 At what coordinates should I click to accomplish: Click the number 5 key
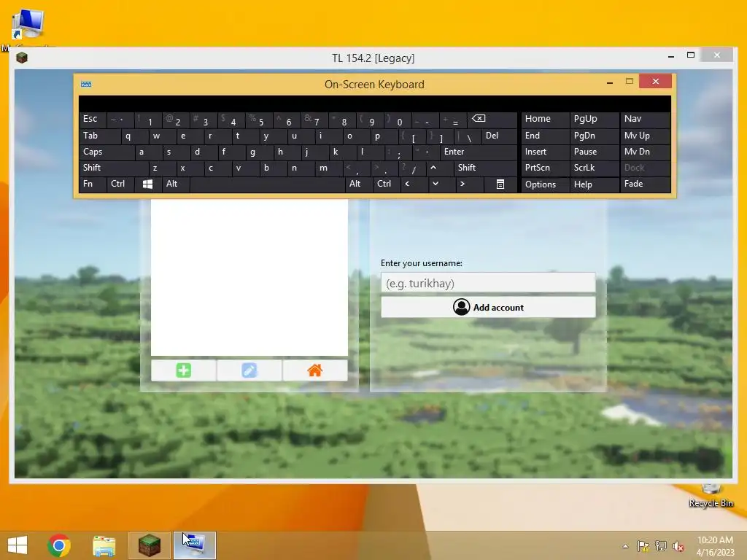[260, 120]
